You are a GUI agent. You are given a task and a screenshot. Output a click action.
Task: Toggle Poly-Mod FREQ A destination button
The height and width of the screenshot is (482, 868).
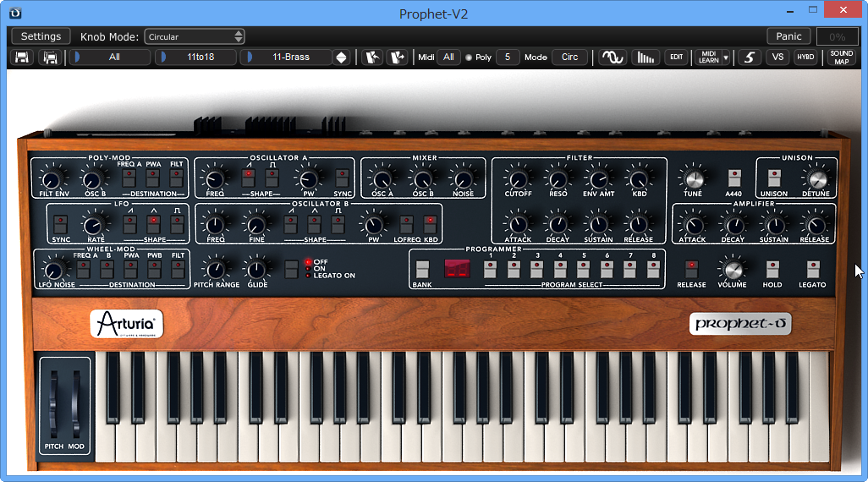pyautogui.click(x=129, y=178)
